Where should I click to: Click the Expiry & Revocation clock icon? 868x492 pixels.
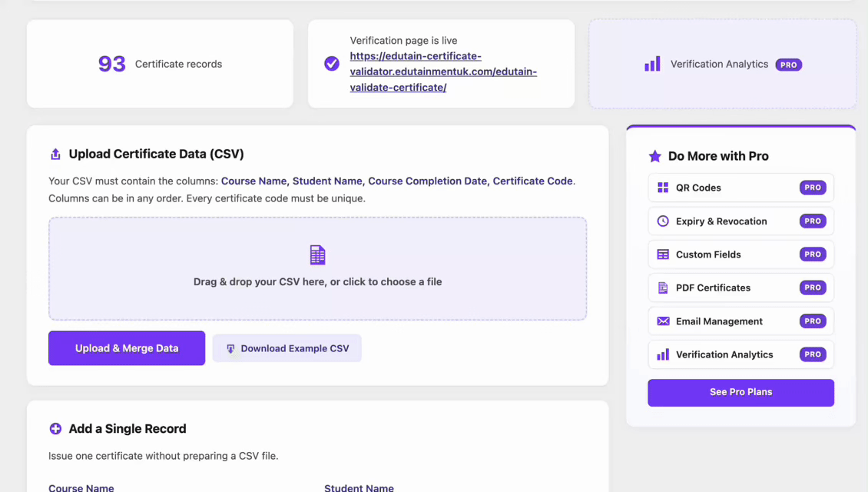(x=663, y=221)
